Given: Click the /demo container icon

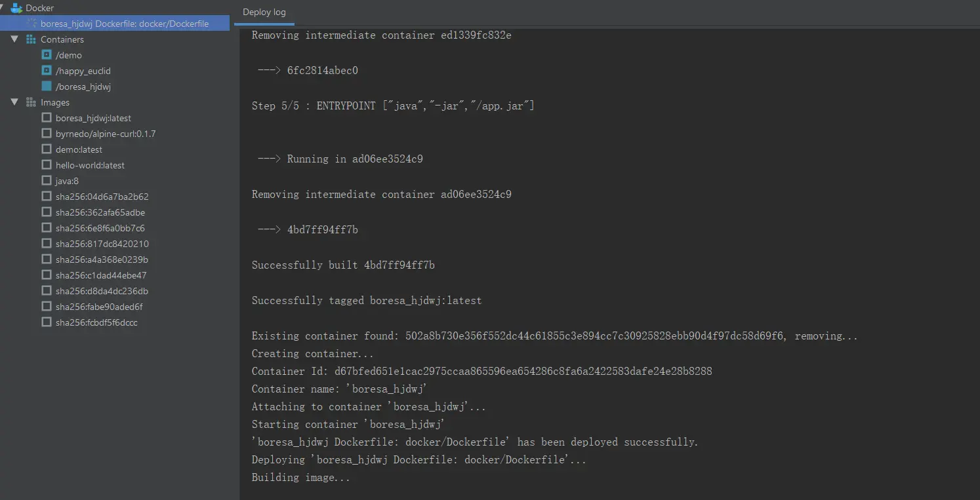Looking at the screenshot, I should coord(47,55).
